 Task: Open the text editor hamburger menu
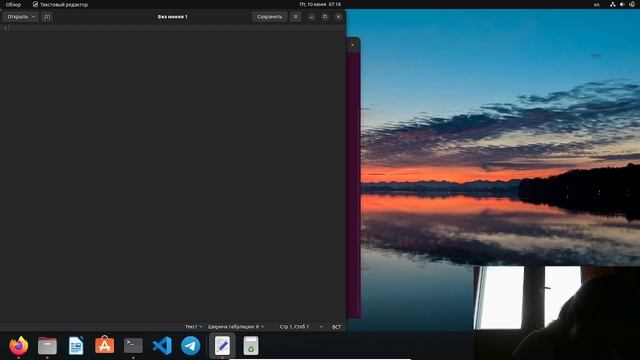296,17
